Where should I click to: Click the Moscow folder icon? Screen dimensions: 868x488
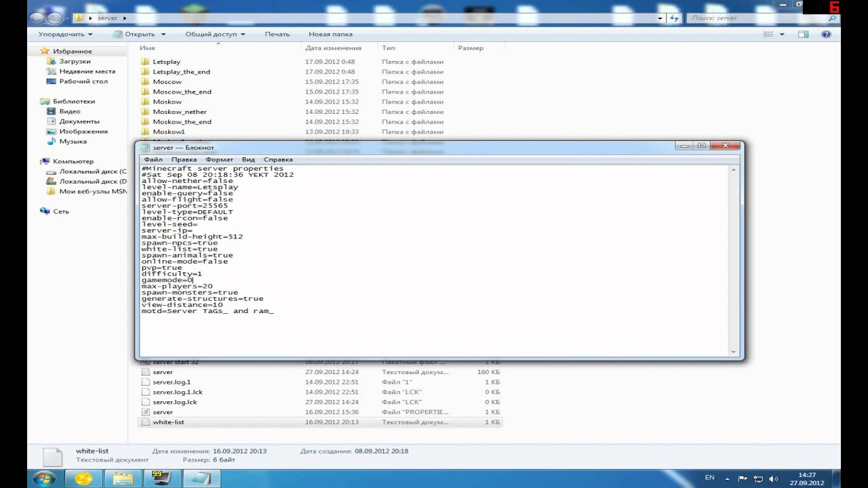[145, 82]
